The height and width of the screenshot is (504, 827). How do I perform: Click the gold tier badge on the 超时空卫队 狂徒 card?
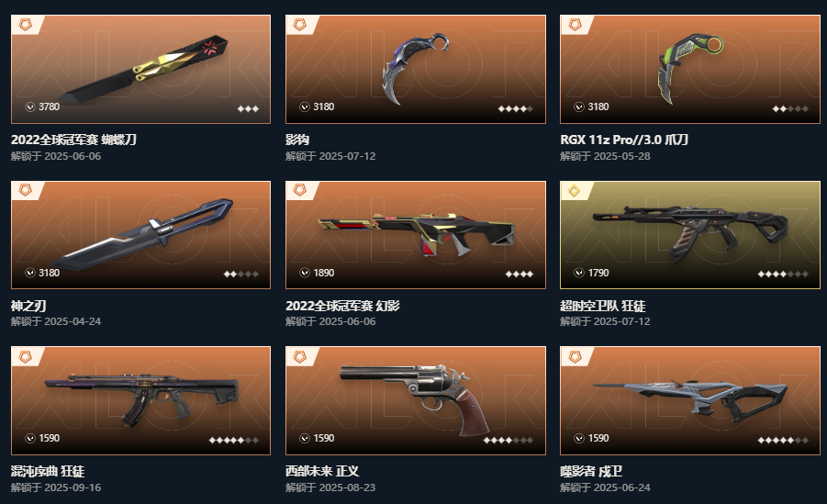click(574, 191)
